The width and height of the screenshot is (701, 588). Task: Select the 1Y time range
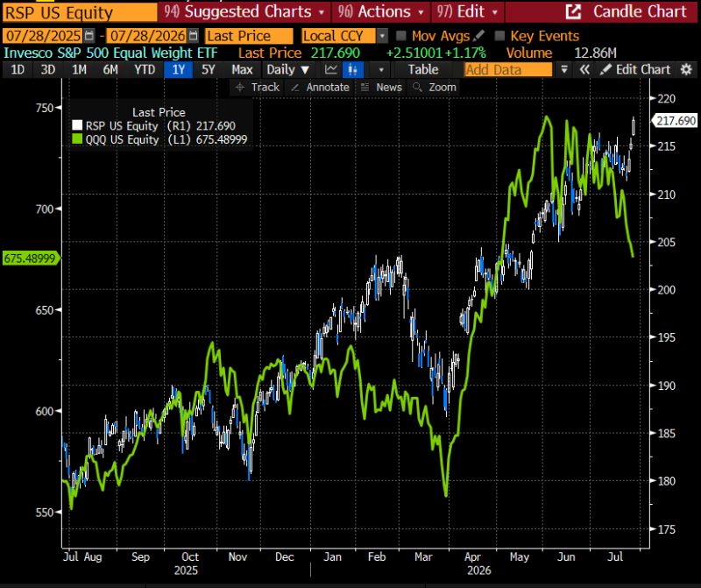(179, 70)
